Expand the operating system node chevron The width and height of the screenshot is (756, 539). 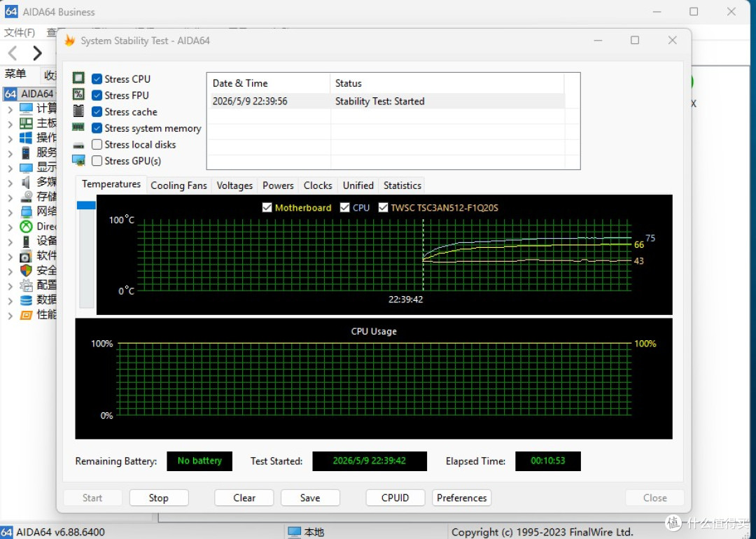(x=10, y=139)
